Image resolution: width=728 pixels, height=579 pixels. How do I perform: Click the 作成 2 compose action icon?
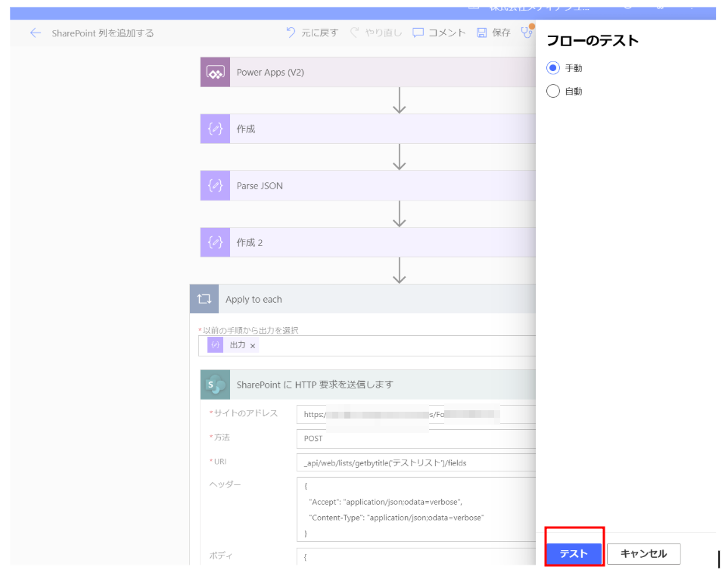coord(215,242)
